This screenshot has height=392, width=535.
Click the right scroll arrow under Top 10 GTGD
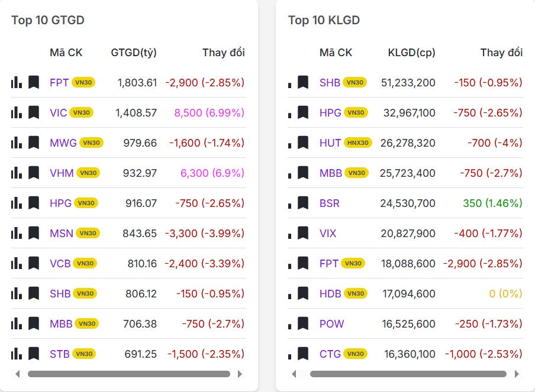click(240, 374)
